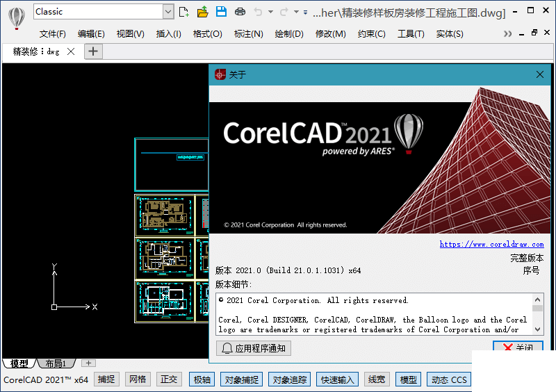Screen dimensions: 556x392
Task: Add a new layout sheet with the plus icon
Action: tap(88, 363)
